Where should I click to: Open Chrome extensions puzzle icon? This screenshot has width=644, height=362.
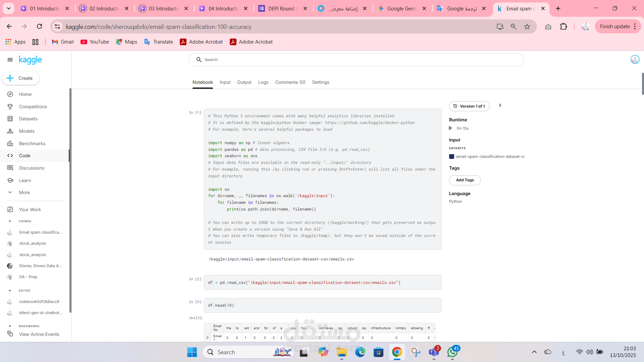click(563, 26)
